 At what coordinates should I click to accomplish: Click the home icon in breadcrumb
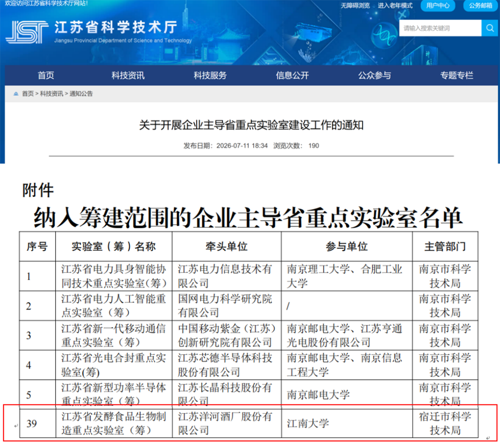tap(16, 94)
